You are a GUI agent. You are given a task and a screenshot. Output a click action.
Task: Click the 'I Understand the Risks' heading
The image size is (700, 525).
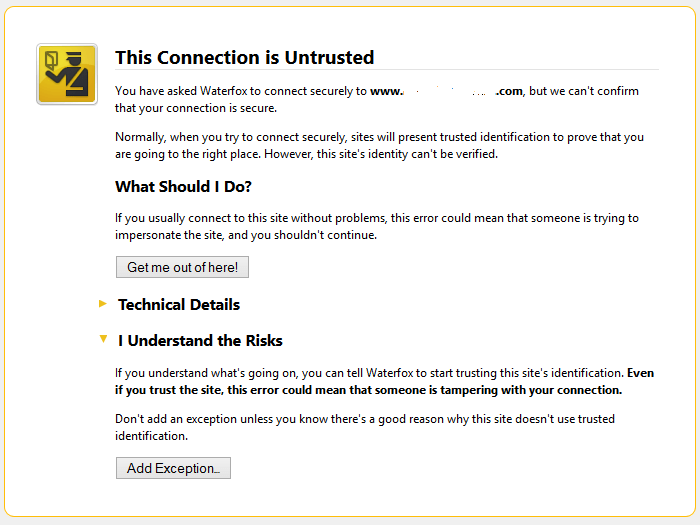[x=200, y=341]
